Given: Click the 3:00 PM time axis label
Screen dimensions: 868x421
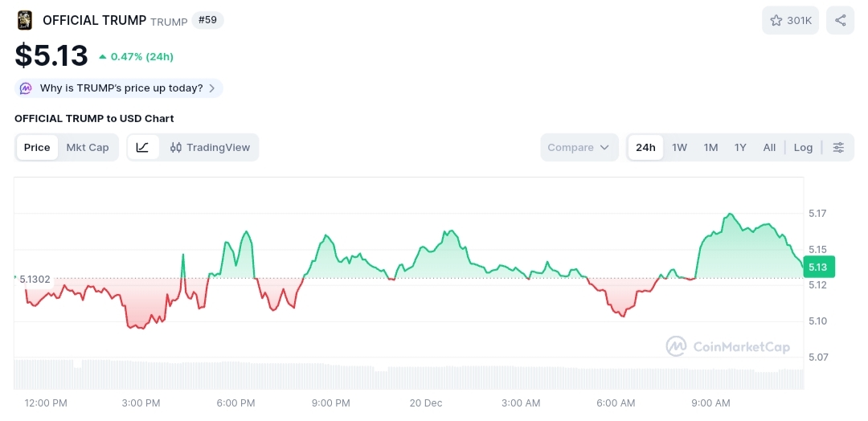Looking at the screenshot, I should pos(141,403).
